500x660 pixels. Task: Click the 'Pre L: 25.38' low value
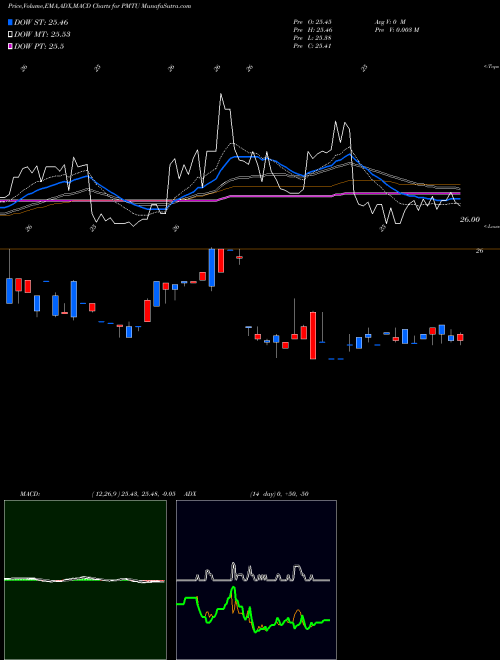(312, 38)
